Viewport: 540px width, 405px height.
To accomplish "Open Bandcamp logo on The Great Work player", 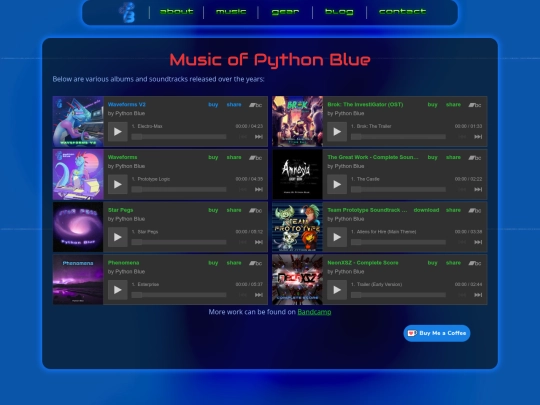I will coord(475,158).
